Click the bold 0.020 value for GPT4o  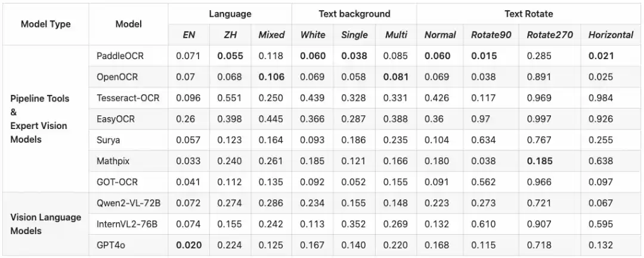click(189, 245)
